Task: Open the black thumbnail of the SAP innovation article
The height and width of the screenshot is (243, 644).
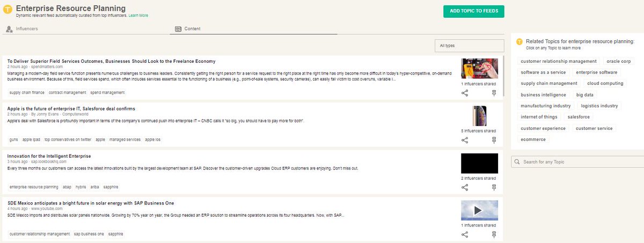Action: click(x=480, y=163)
